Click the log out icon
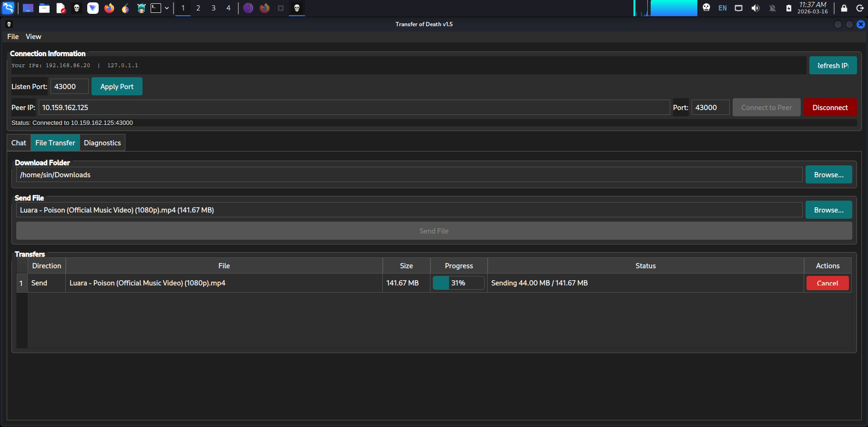The image size is (868, 427). tap(860, 8)
